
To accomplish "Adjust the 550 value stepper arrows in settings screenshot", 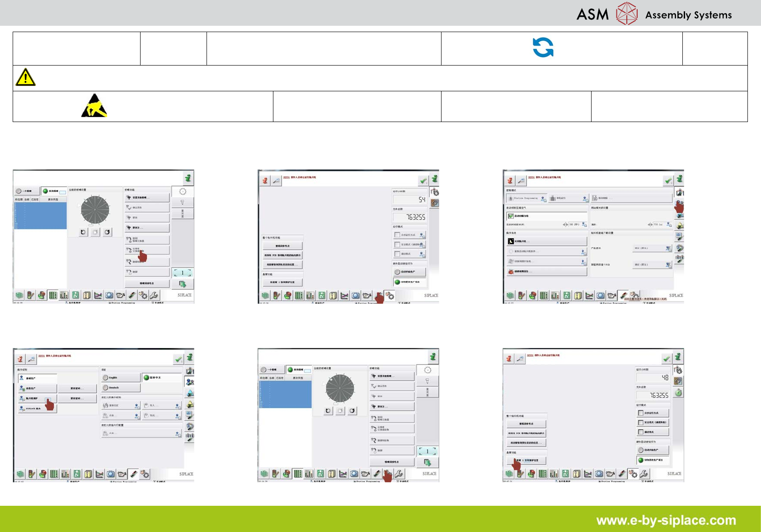I will pos(650,225).
